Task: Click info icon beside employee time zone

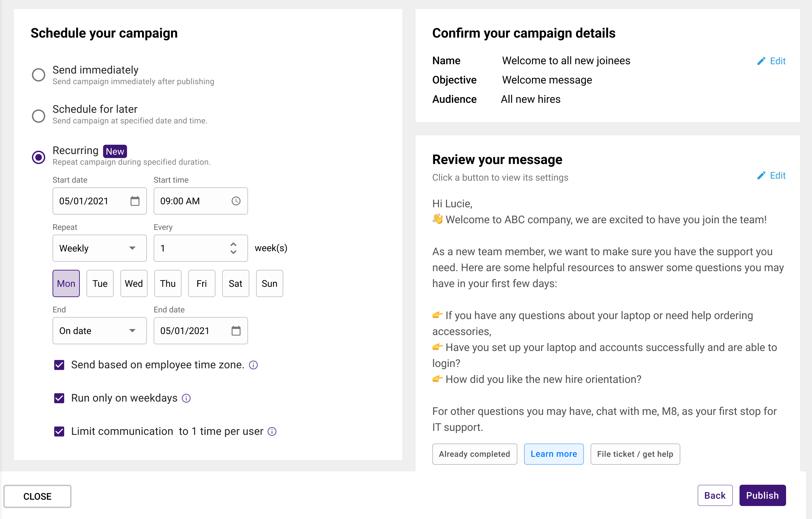Action: point(253,365)
